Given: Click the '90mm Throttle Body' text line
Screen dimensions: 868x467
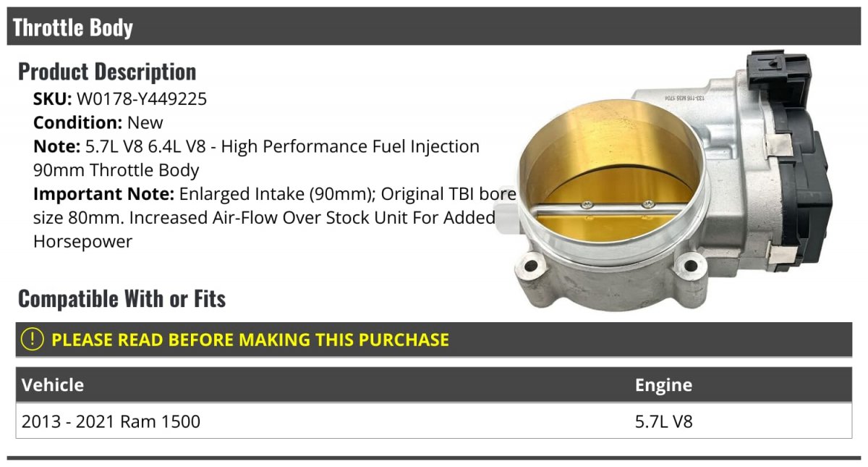Looking at the screenshot, I should pyautogui.click(x=116, y=170).
